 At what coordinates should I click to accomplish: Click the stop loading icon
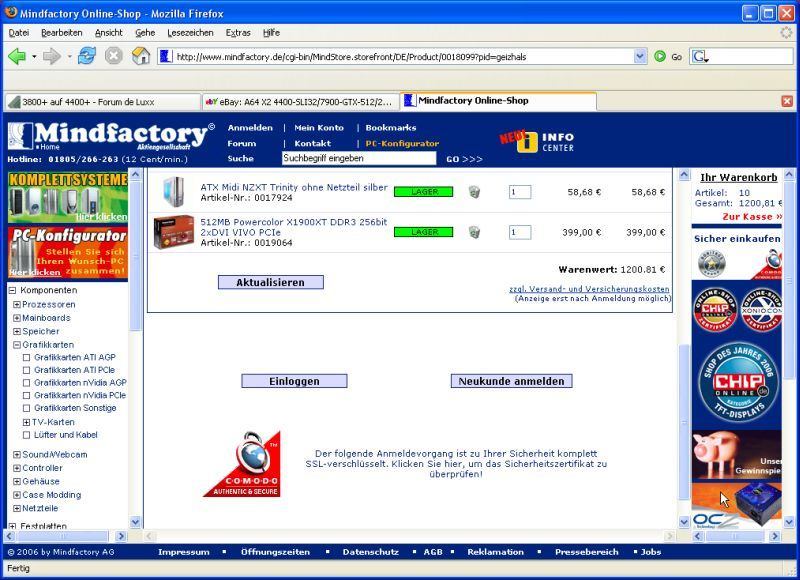point(114,56)
